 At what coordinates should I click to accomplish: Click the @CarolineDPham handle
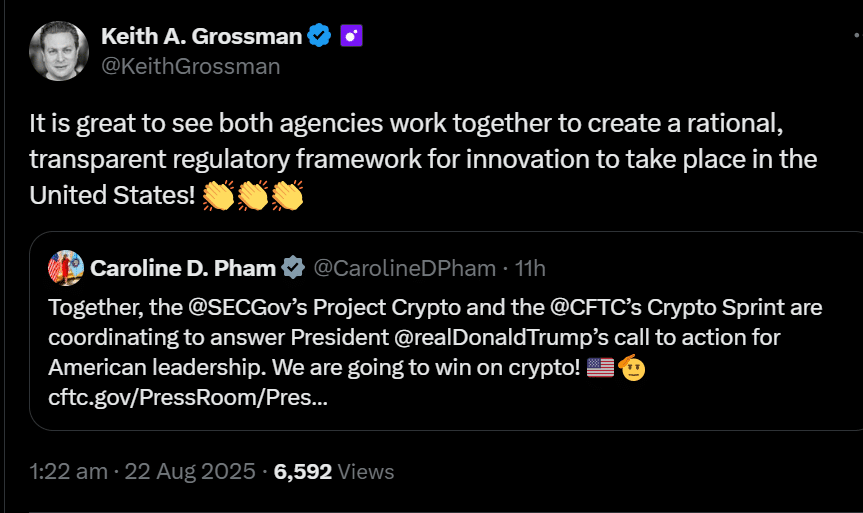click(x=404, y=268)
